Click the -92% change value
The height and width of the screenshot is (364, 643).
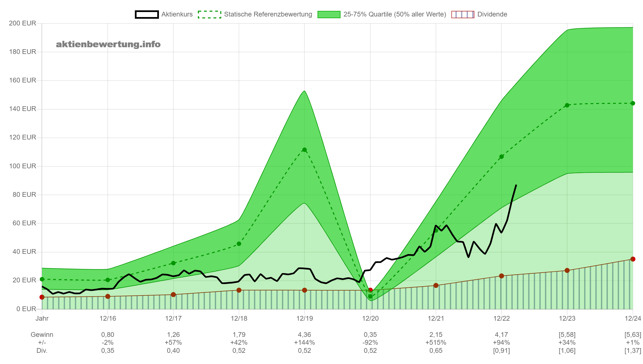(370, 342)
